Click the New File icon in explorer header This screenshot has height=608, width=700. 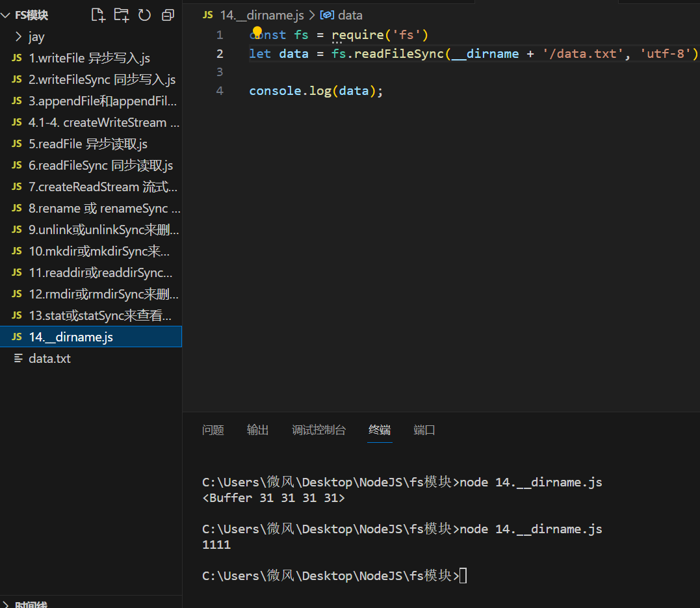97,15
